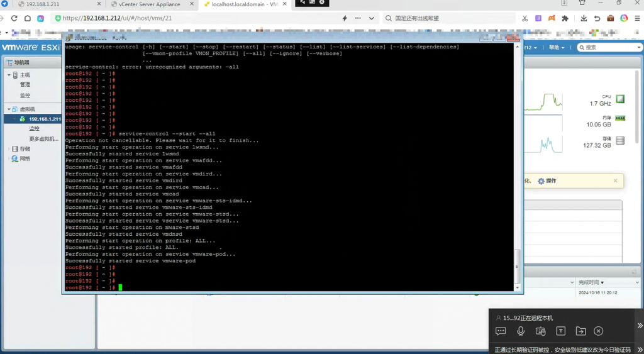Click the terminal scrollbar down arrow
The image size is (644, 354).
tap(517, 287)
